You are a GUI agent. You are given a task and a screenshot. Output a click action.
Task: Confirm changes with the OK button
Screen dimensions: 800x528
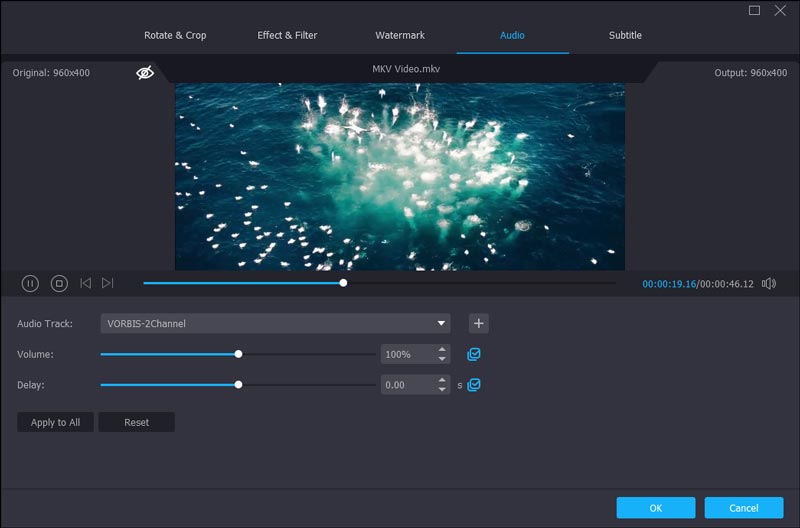[x=655, y=507]
